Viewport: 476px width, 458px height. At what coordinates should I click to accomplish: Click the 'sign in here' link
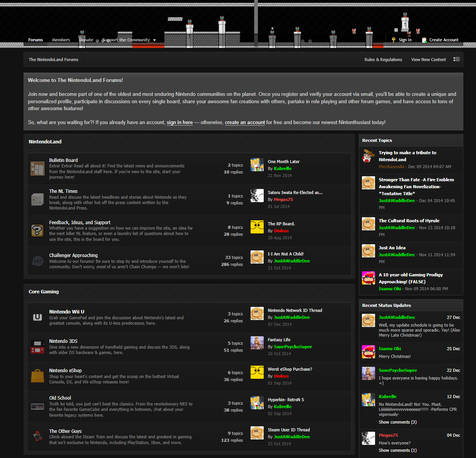click(180, 123)
